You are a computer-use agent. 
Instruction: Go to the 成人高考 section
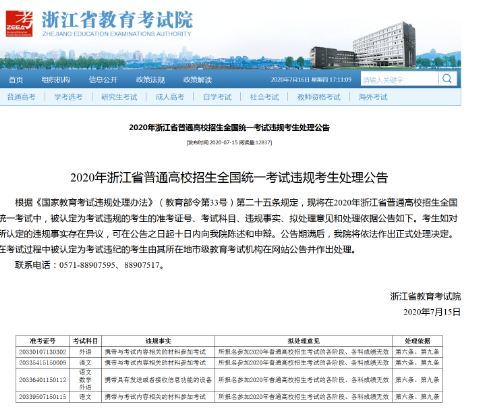tap(170, 97)
